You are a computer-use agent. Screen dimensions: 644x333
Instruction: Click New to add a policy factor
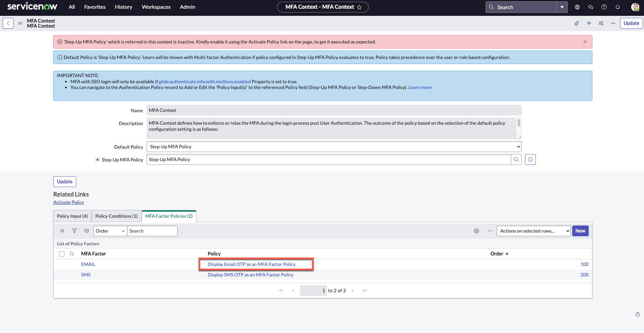point(580,231)
